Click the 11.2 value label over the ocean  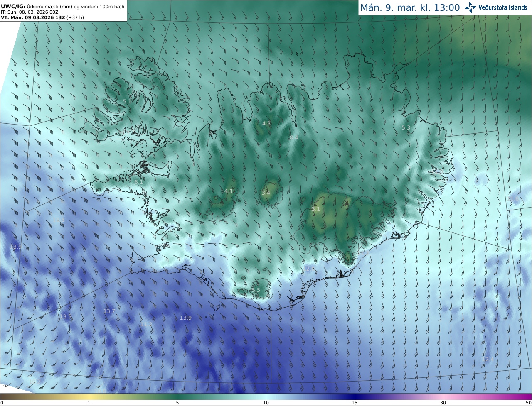click(x=146, y=324)
